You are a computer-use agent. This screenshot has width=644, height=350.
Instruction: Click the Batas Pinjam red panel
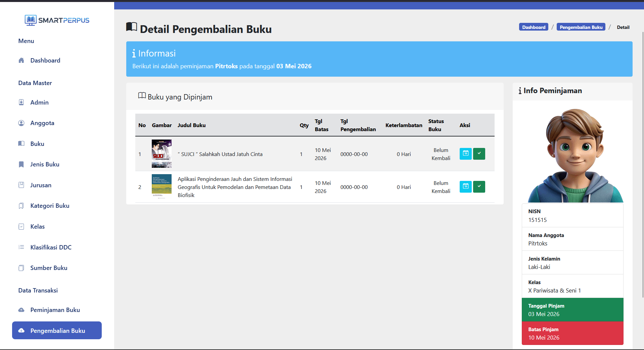572,333
